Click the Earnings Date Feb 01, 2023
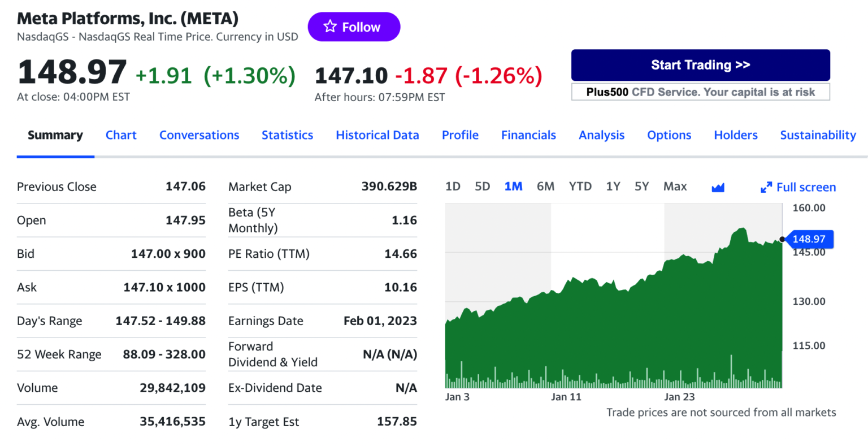 tap(380, 321)
